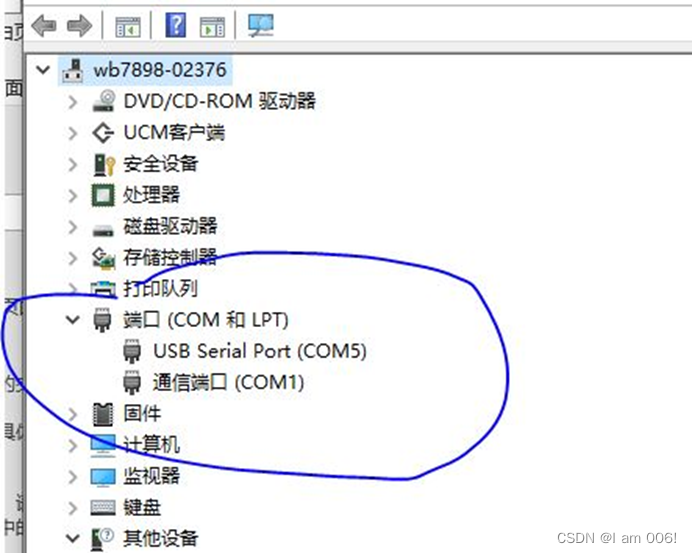The width and height of the screenshot is (692, 553).
Task: Click the 安全设备 icon
Action: tap(104, 165)
